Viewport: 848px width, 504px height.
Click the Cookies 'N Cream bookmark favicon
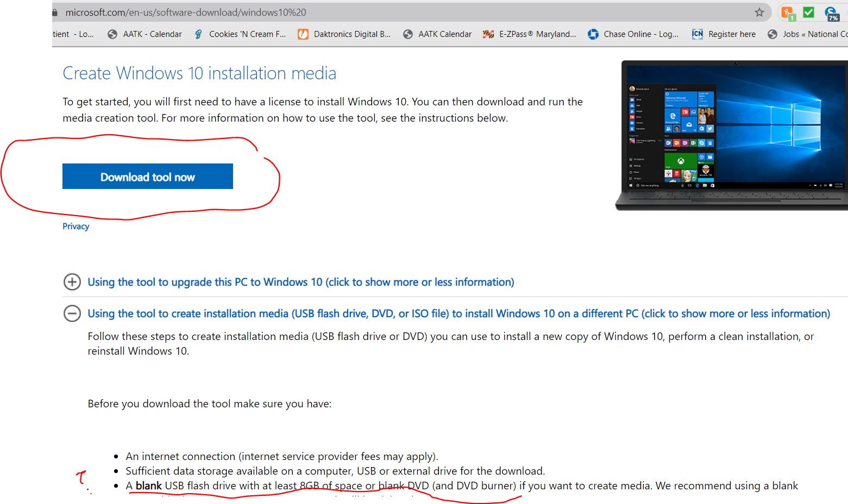click(198, 34)
